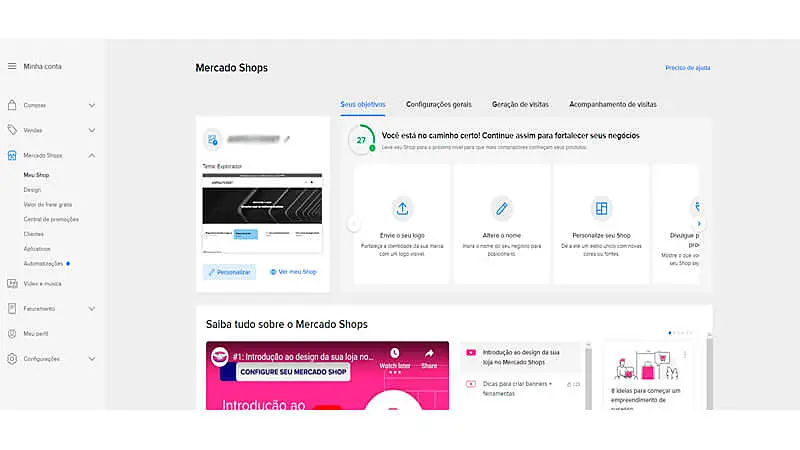Viewport: 800px width, 450px height.
Task: Click the playlist video icon for Introdução ao design
Action: [x=471, y=353]
